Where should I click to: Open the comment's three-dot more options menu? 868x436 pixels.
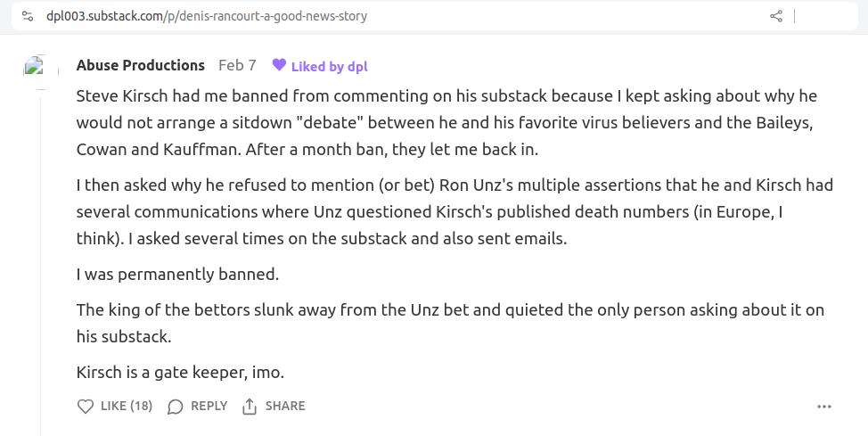point(824,407)
